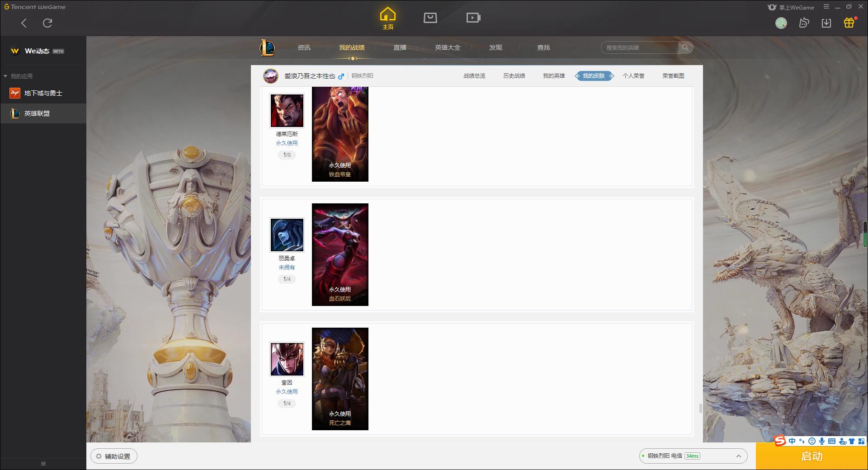This screenshot has height=470, width=868.
Task: Click the skin list scrollbar handle
Action: 701,409
